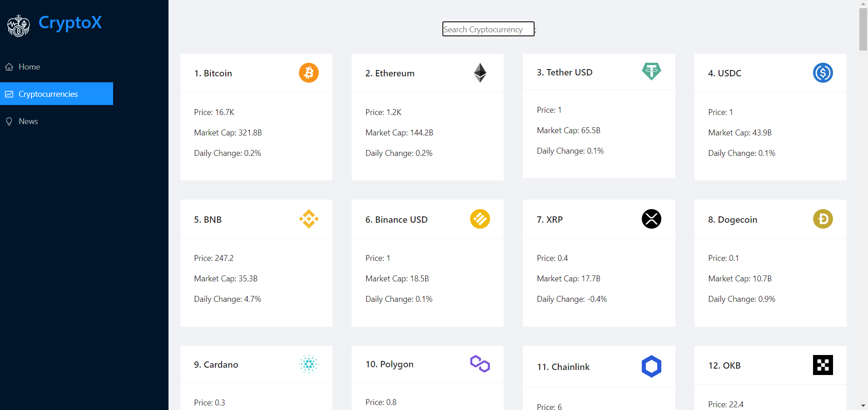The width and height of the screenshot is (868, 410).
Task: Click the Cryptocurrencies chart icon in sidebar
Action: (9, 94)
